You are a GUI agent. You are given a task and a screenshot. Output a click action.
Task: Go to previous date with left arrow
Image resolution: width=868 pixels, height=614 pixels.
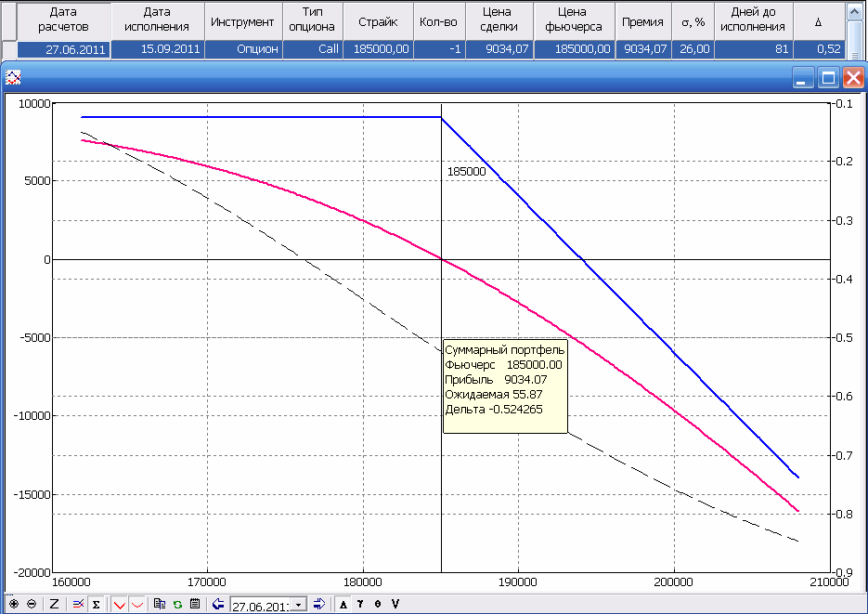(218, 604)
